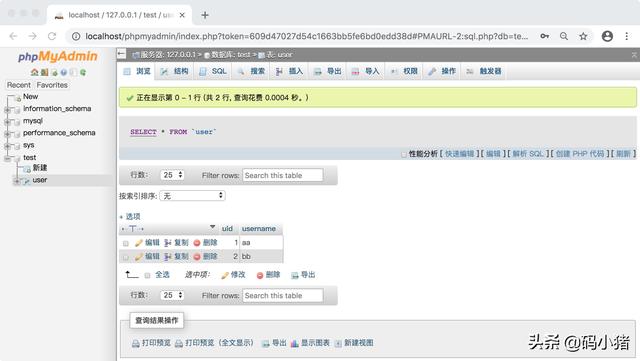The image size is (640, 361).
Task: Click 新建视图 create view link
Action: point(354,343)
